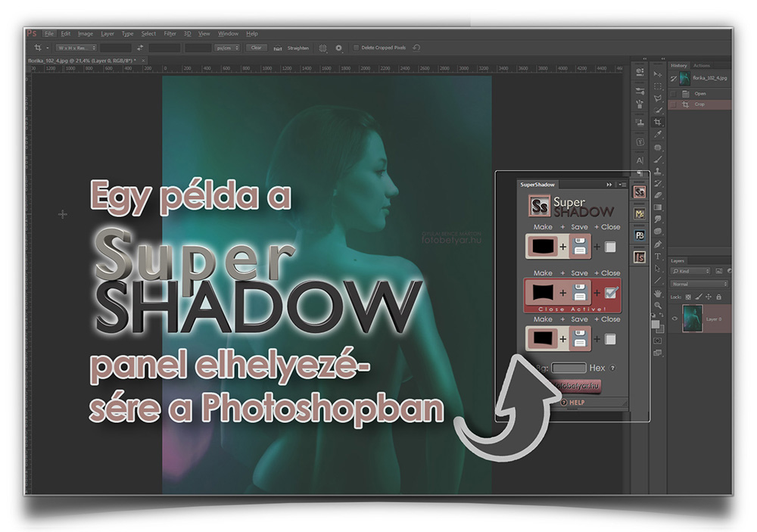The height and width of the screenshot is (532, 757).
Task: Select the Crop tool in the toolbox
Action: pyautogui.click(x=658, y=123)
